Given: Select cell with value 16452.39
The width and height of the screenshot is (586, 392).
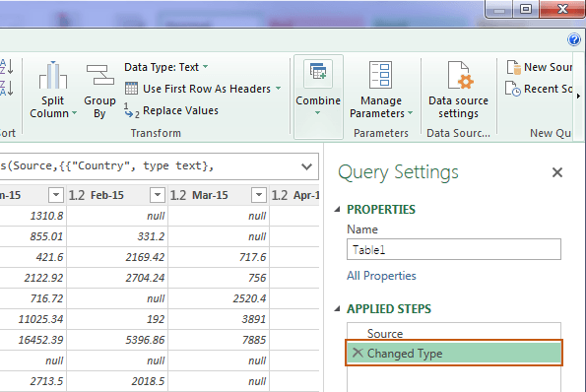Looking at the screenshot, I should coord(33,340).
